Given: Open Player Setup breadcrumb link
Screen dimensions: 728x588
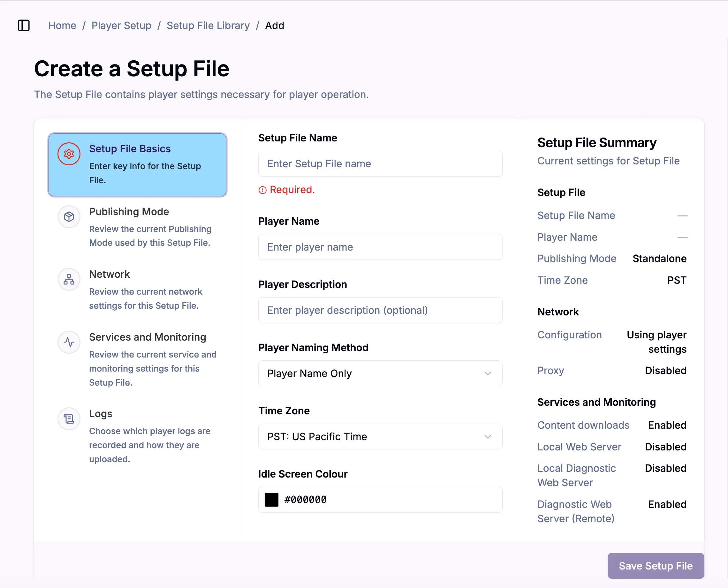Looking at the screenshot, I should coord(121,26).
